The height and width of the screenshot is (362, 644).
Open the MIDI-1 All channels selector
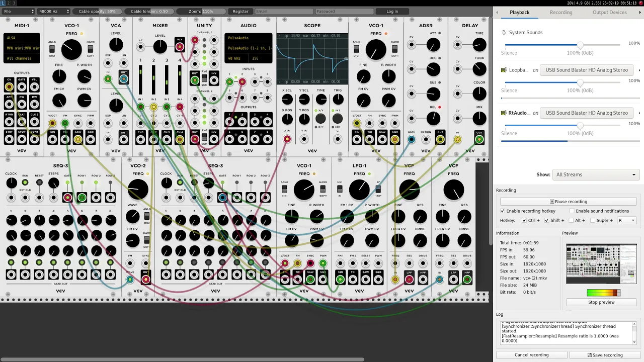22,58
